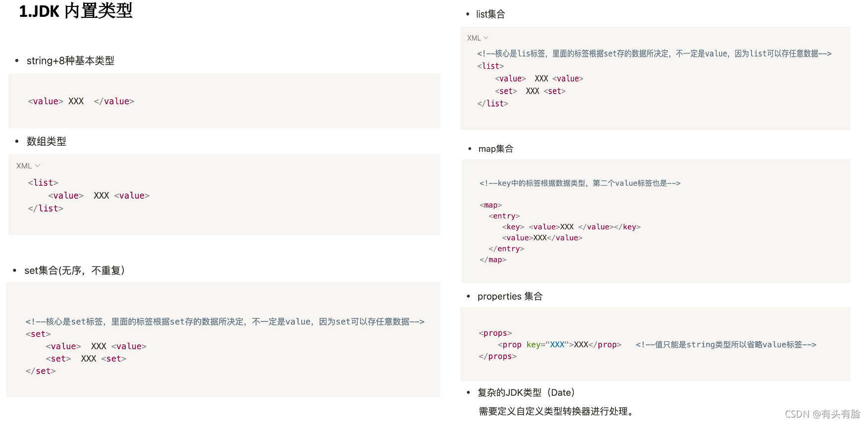Click the code line "<value> XXX </value>" in the string block
This screenshot has width=868, height=423.
pos(81,101)
